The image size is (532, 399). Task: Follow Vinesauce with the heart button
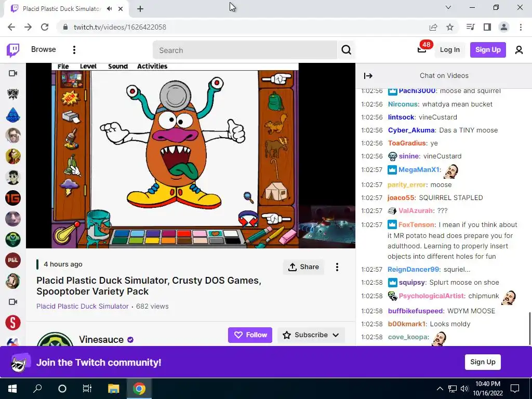point(250,335)
